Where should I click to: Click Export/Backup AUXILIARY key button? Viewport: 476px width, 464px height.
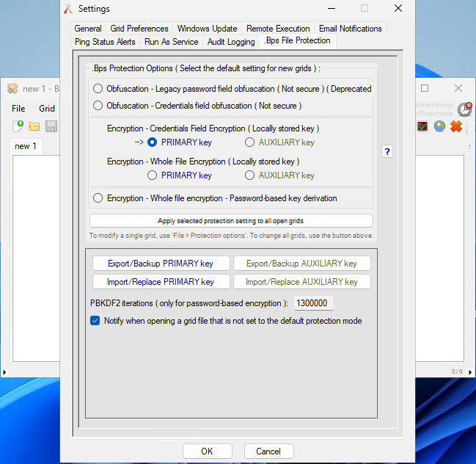click(x=301, y=264)
